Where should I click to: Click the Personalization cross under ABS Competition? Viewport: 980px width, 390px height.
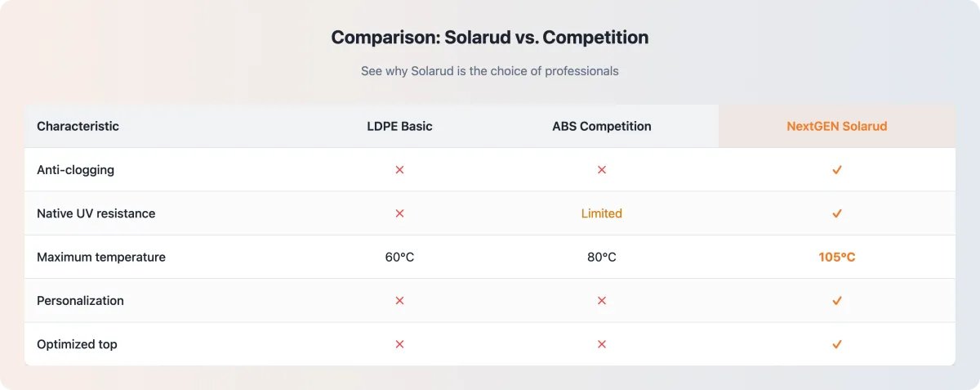click(602, 301)
